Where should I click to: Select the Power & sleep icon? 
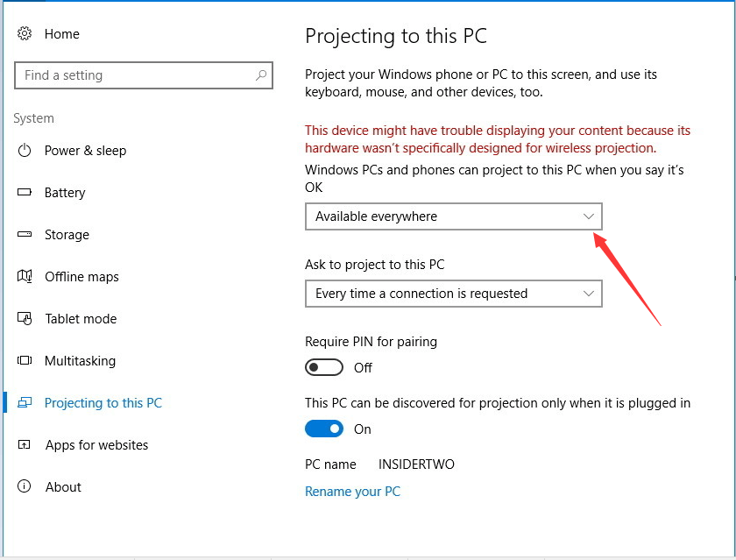point(25,151)
